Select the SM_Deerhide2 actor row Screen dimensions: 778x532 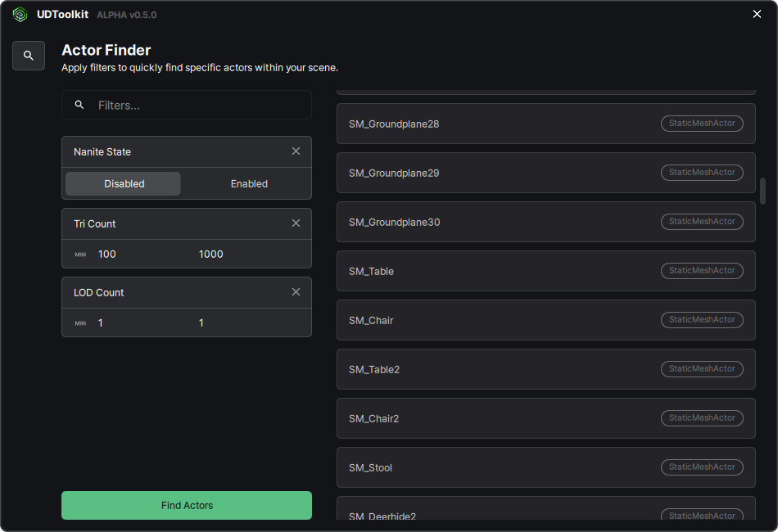545,508
